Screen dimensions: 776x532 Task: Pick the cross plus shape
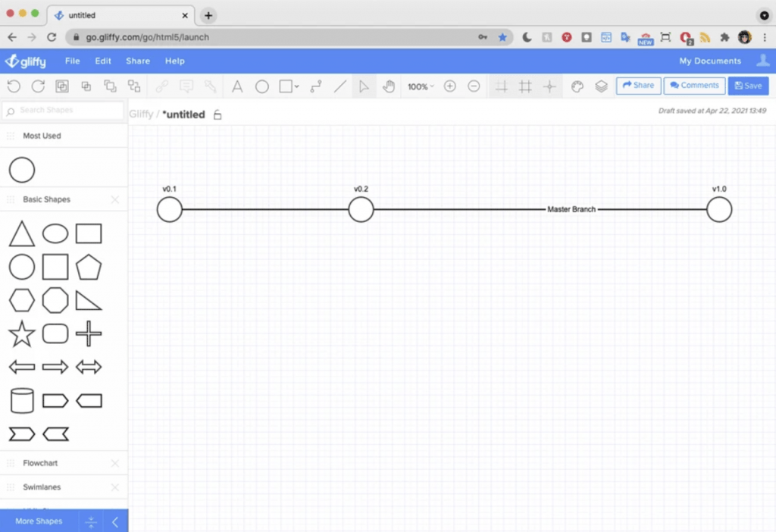tap(89, 333)
